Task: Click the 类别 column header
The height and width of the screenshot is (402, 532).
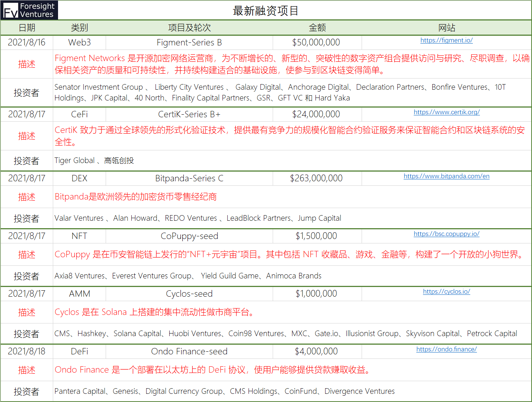Action: pyautogui.click(x=80, y=28)
